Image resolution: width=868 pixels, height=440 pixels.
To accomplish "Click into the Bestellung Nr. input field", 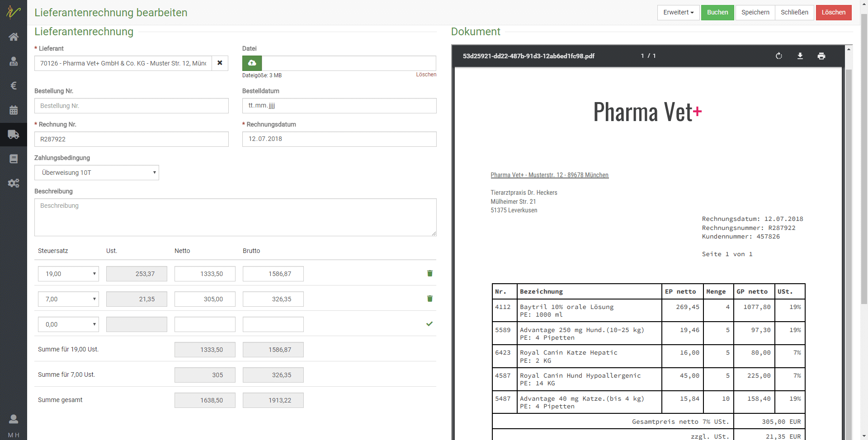I will [131, 106].
